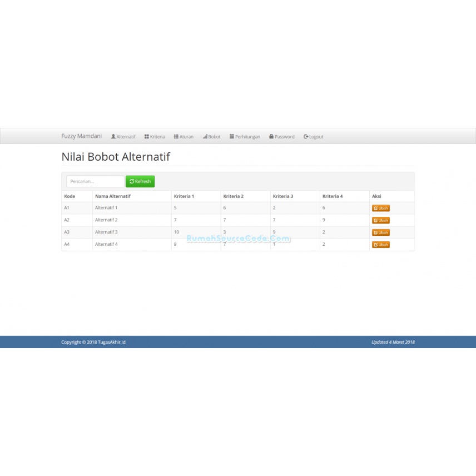The width and height of the screenshot is (476, 476).
Task: Click the Copyright 2018 TugasAkhir.Id footer text
Action: [93, 342]
